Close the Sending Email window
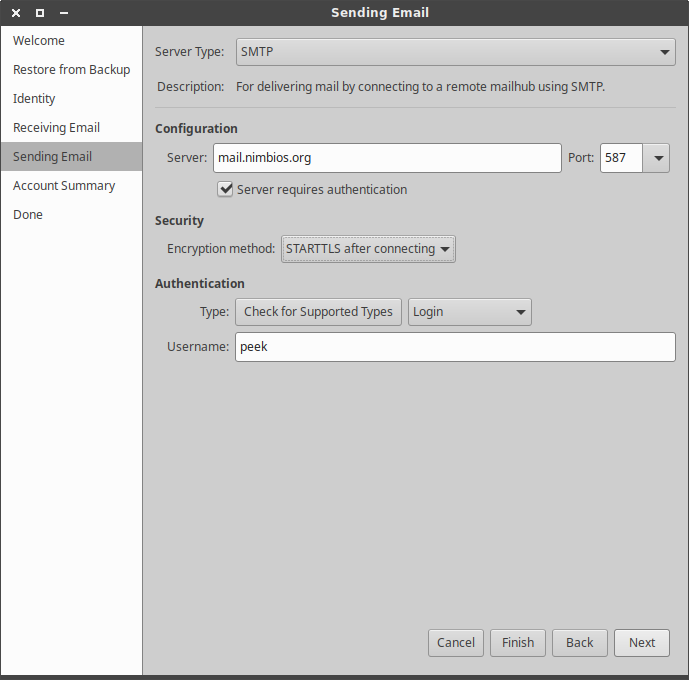689x680 pixels. [16, 13]
